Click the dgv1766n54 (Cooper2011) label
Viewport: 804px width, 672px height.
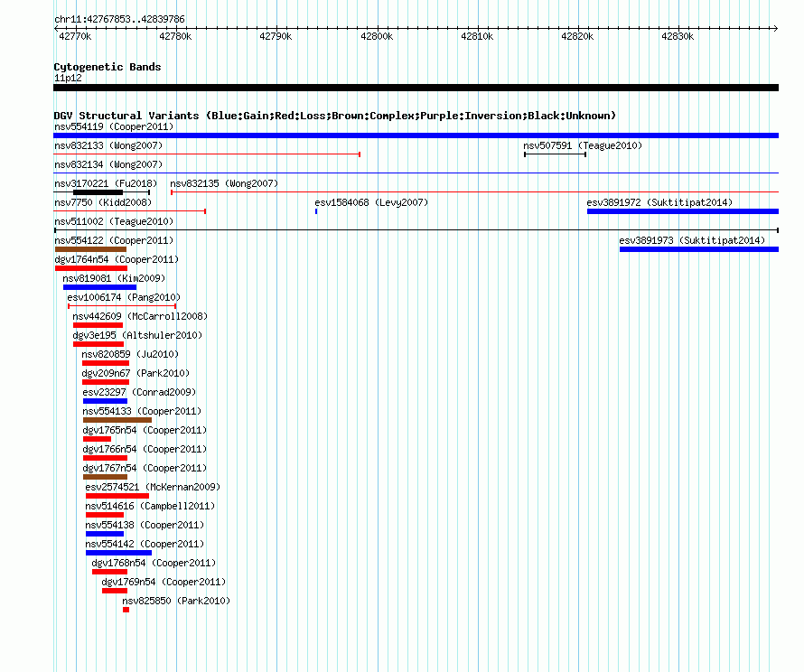(x=145, y=449)
